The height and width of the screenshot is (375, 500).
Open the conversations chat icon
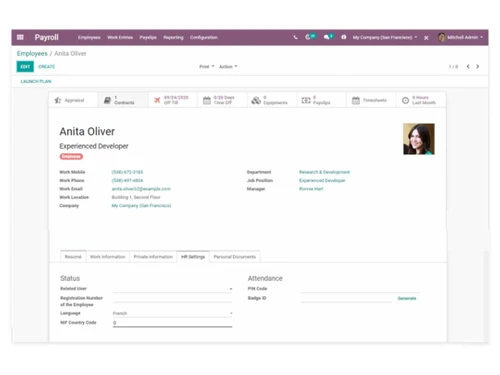coord(328,37)
